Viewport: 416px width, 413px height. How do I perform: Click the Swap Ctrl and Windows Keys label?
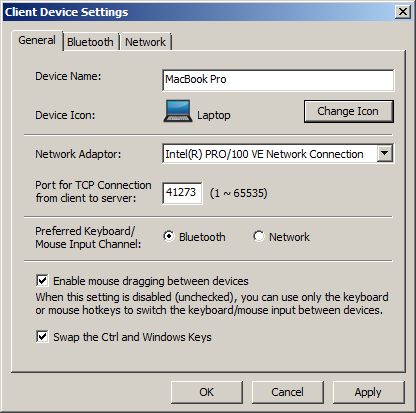point(132,337)
